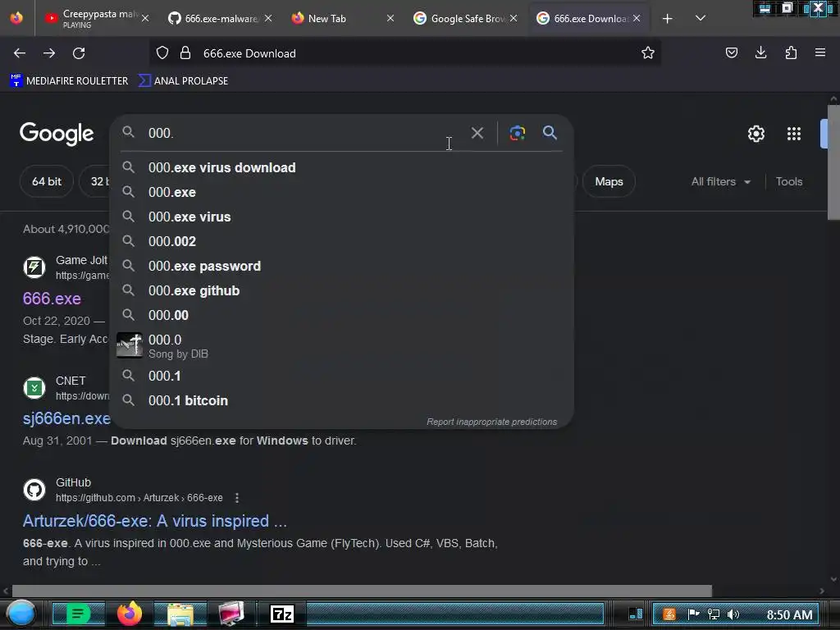840x630 pixels.
Task: Save page to Pocket
Action: [731, 52]
